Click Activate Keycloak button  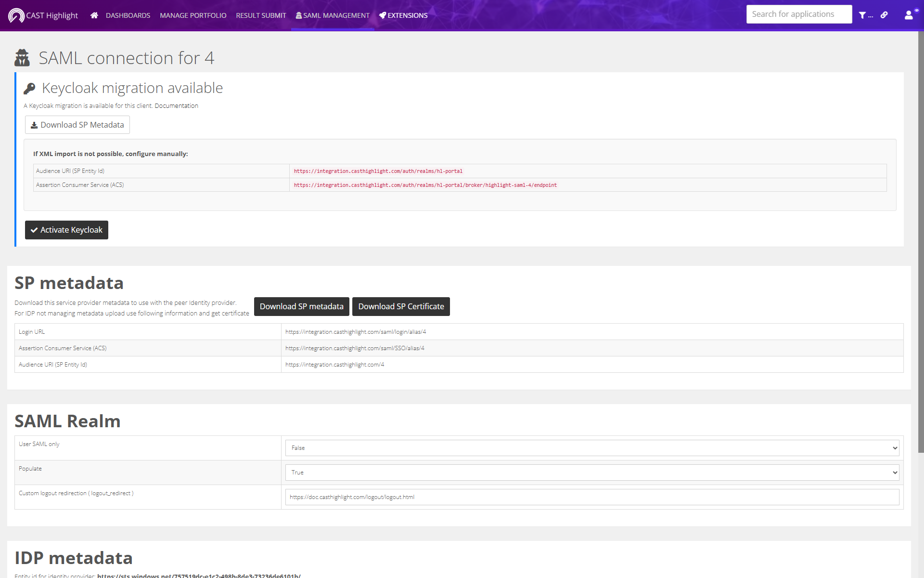click(66, 230)
